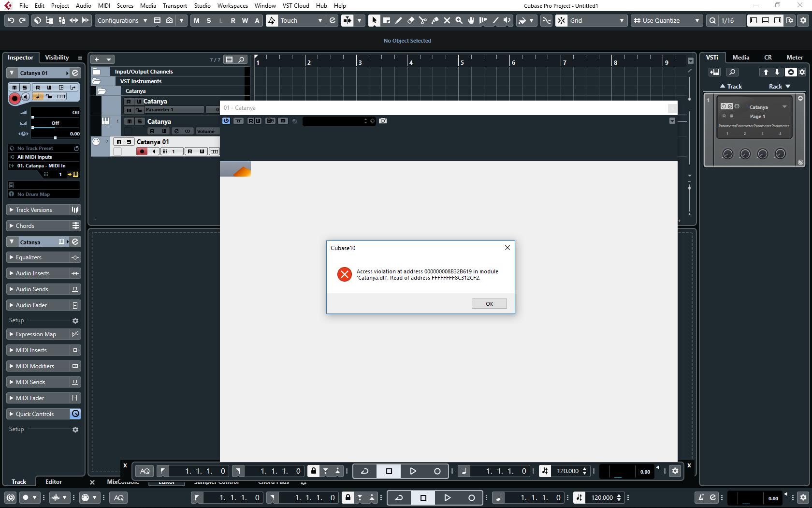Toggle the plugin power button in Catanya window
The width and height of the screenshot is (812, 508).
(226, 121)
